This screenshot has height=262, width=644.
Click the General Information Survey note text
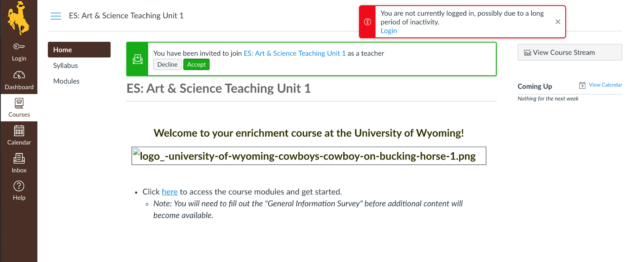tap(308, 209)
